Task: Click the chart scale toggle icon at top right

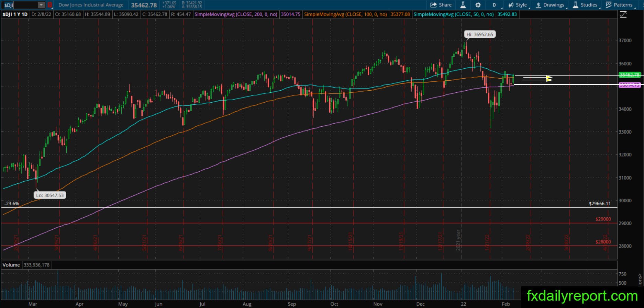Action: tap(623, 14)
